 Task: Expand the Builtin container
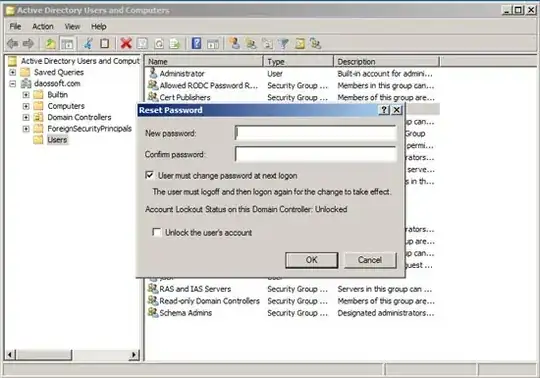tap(26, 95)
